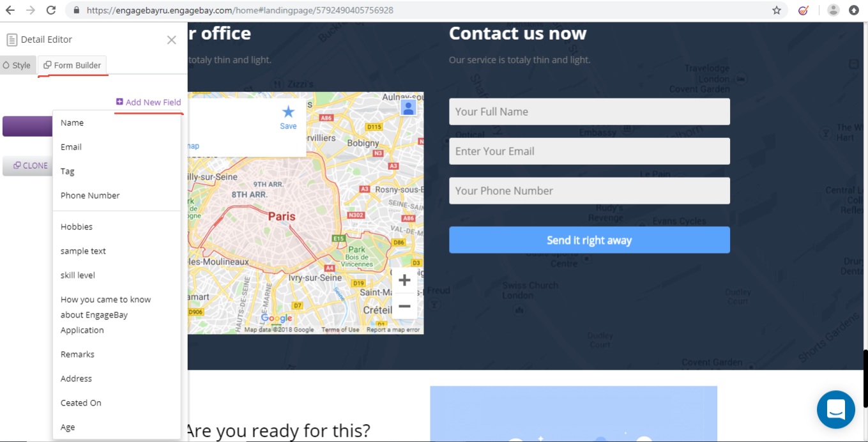Click the Your Full Name input field
Viewport: 868px width, 442px height.
coord(589,112)
